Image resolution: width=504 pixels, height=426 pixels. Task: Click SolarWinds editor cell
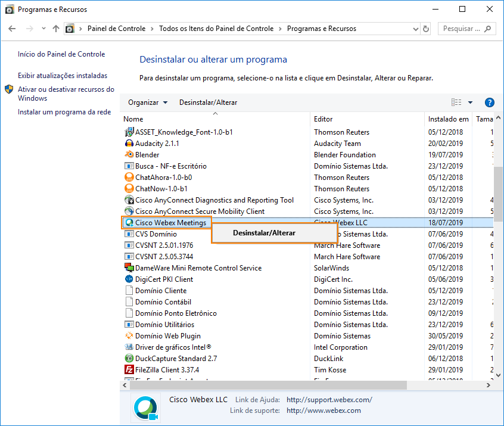click(331, 268)
